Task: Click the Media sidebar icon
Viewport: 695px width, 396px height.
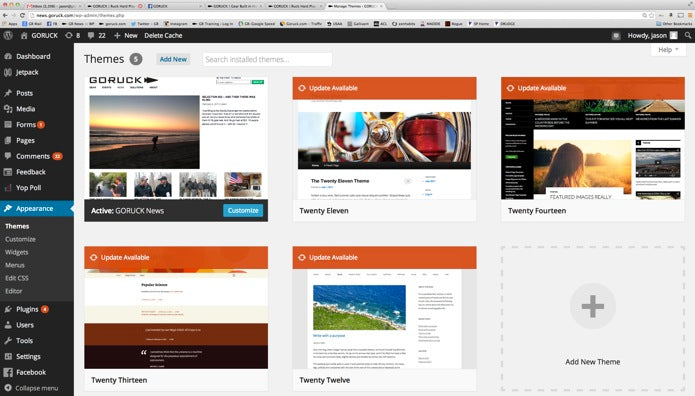Action: pos(8,109)
